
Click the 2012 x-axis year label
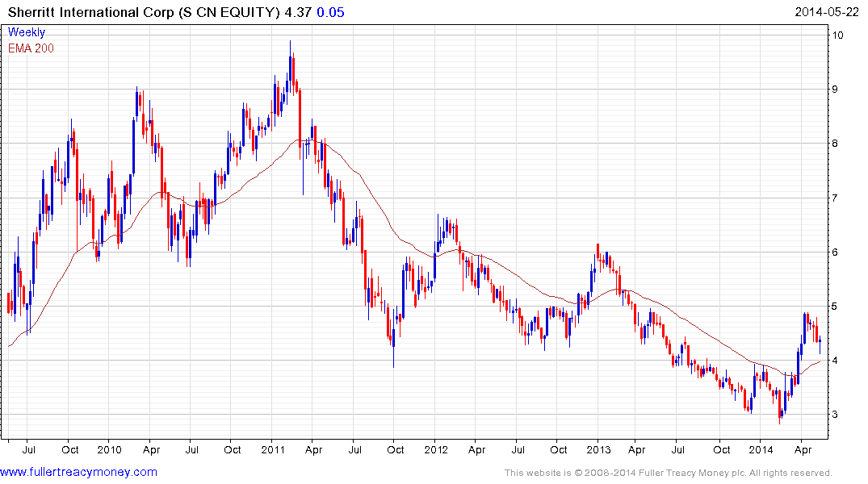[436, 449]
